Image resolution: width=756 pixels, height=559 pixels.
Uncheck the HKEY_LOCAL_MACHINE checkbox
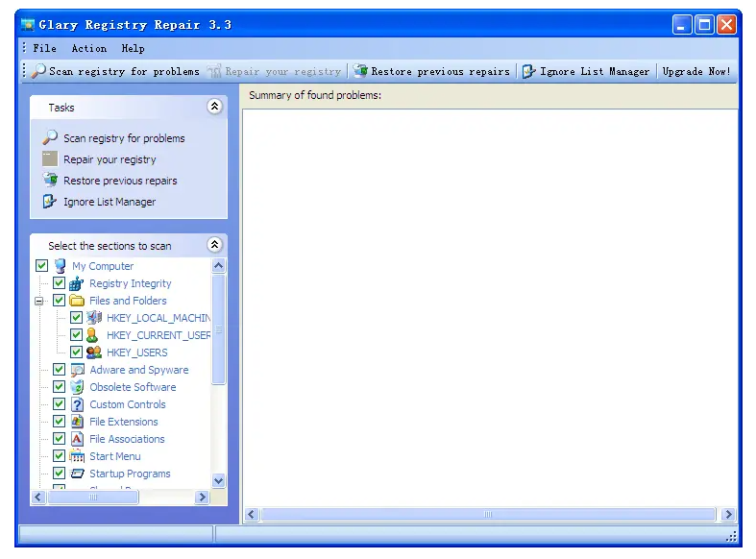coord(76,318)
